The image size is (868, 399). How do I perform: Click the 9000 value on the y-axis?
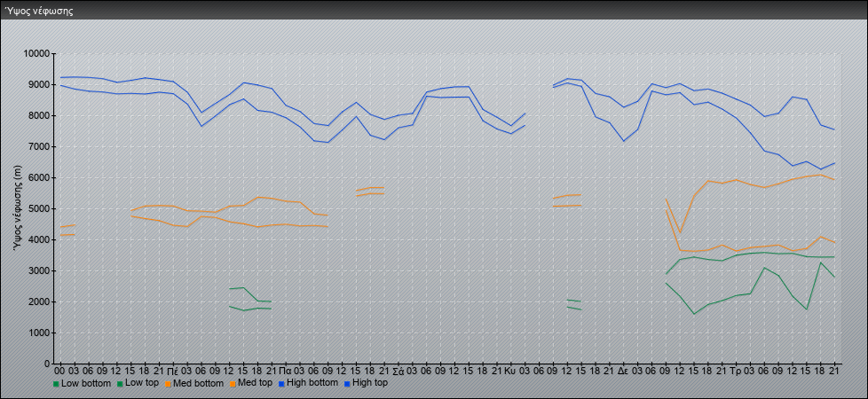[39, 84]
